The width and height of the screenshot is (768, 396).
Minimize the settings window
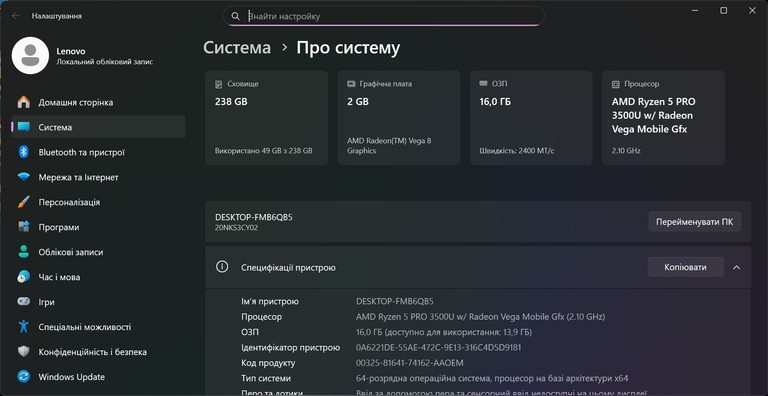[x=695, y=10]
